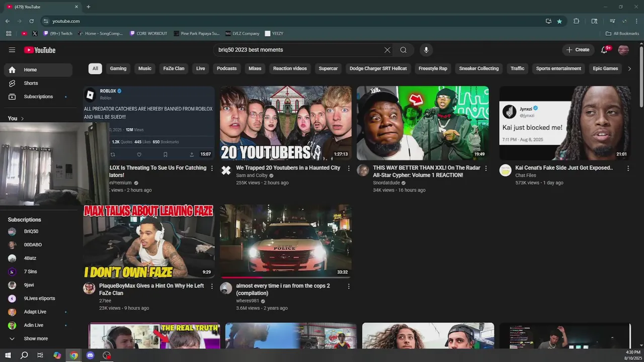Image resolution: width=644 pixels, height=362 pixels.
Task: Open the Windows Start menu
Action: [x=8, y=355]
